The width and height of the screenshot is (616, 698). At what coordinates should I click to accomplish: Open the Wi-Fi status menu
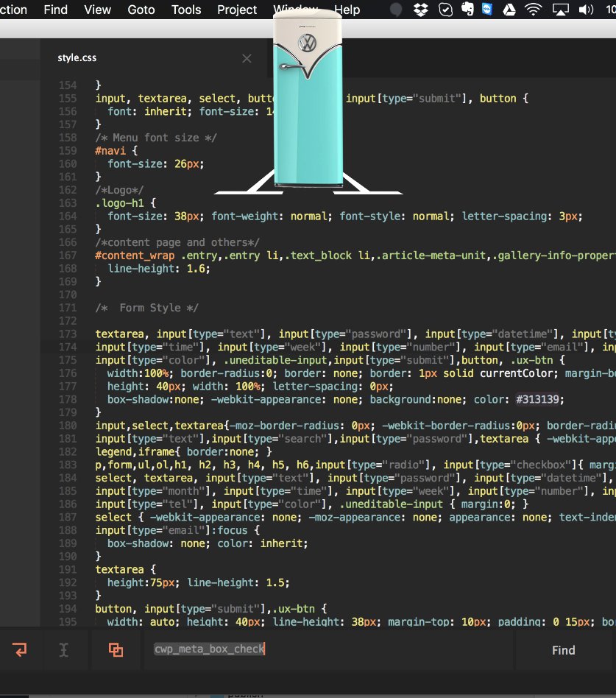click(532, 10)
